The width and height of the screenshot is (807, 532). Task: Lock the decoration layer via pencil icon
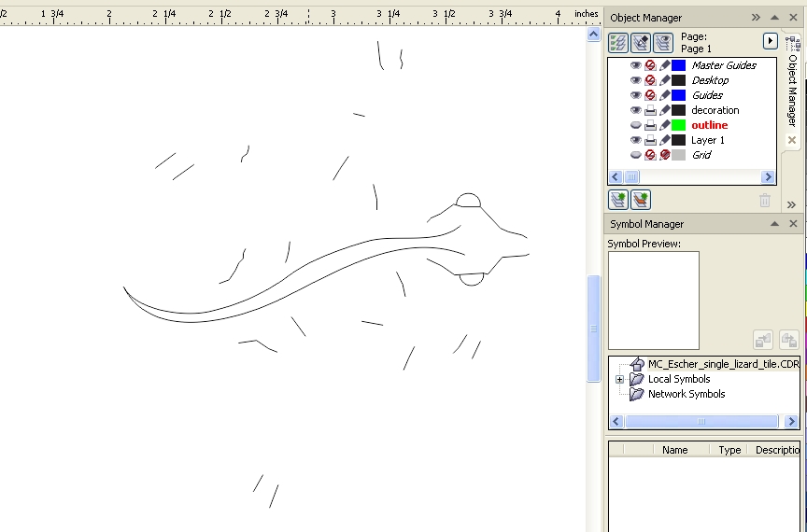click(x=665, y=110)
